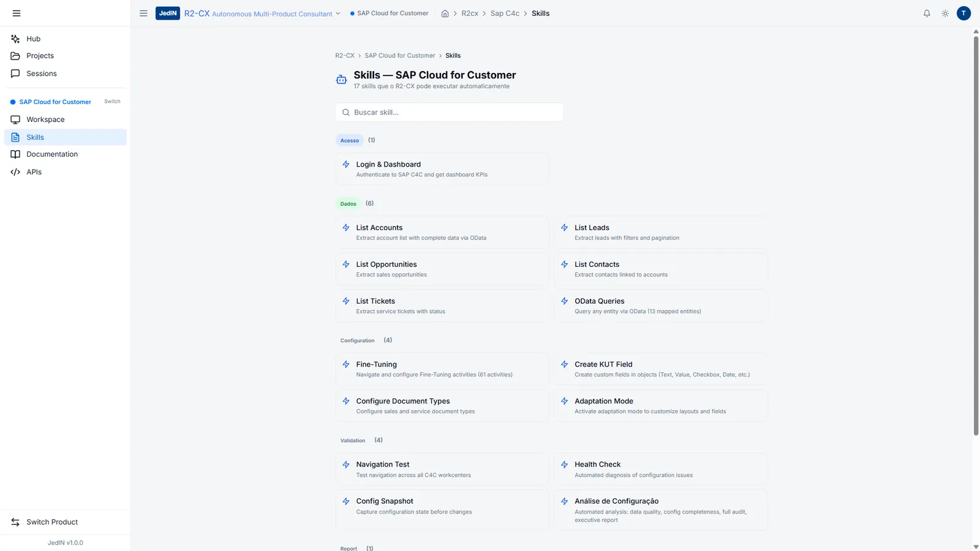Click the page vertical scrollbar

tap(976, 236)
